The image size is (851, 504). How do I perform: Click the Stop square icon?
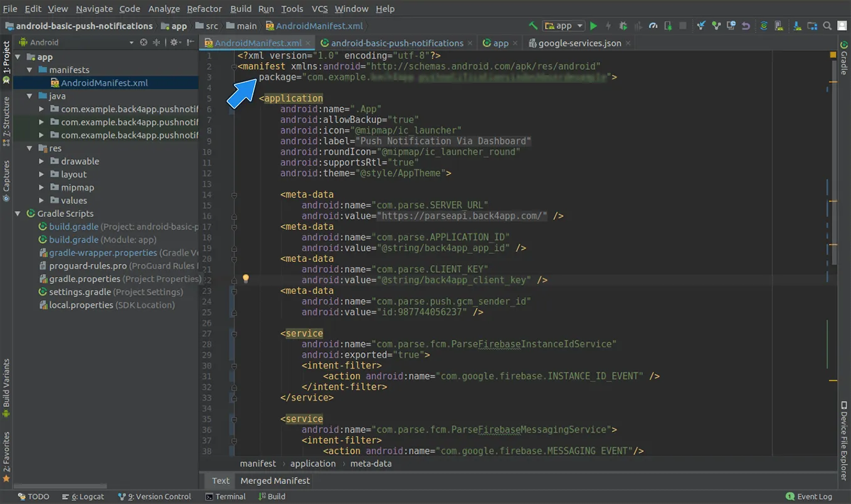tap(683, 26)
